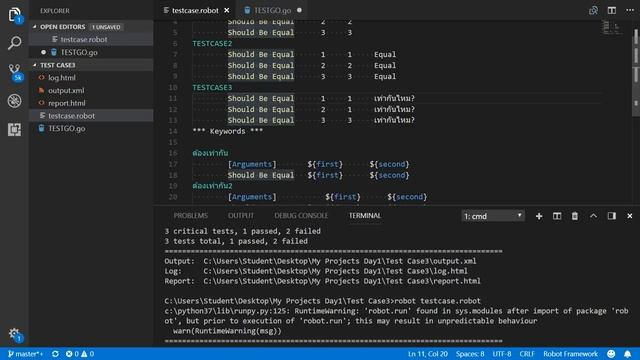
Task: Collapse the OPEN EDITORS section
Action: [62, 27]
